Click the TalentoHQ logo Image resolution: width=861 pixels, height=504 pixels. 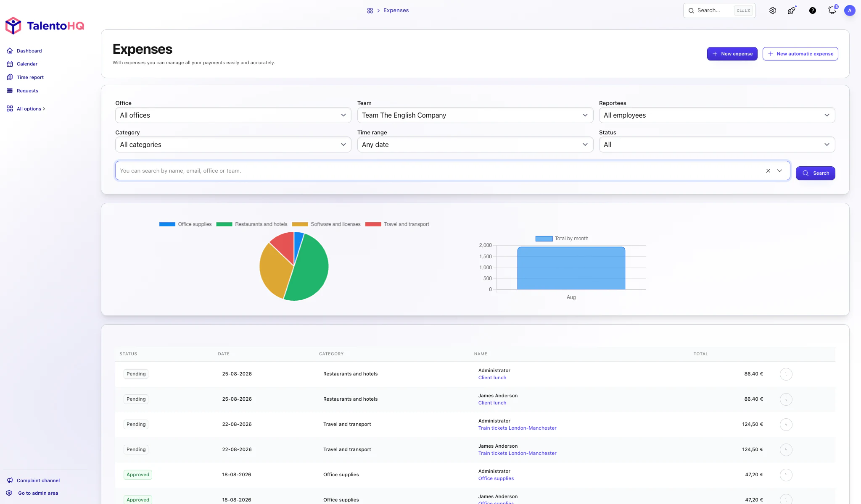click(45, 26)
